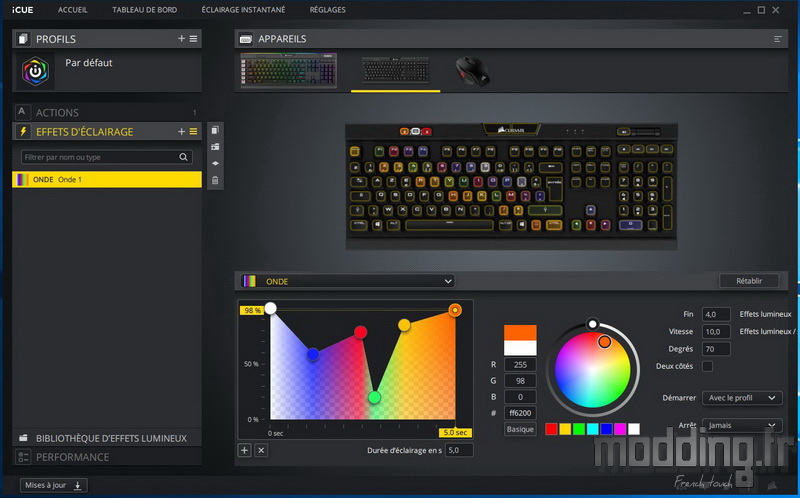Click download arrow on Mises à jour
This screenshot has height=498, width=800.
(x=78, y=485)
